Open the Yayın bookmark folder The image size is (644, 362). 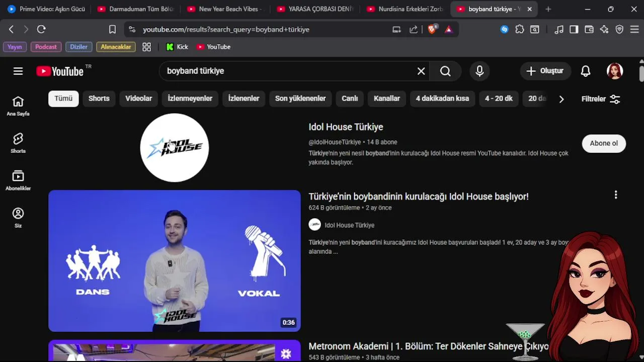click(15, 47)
